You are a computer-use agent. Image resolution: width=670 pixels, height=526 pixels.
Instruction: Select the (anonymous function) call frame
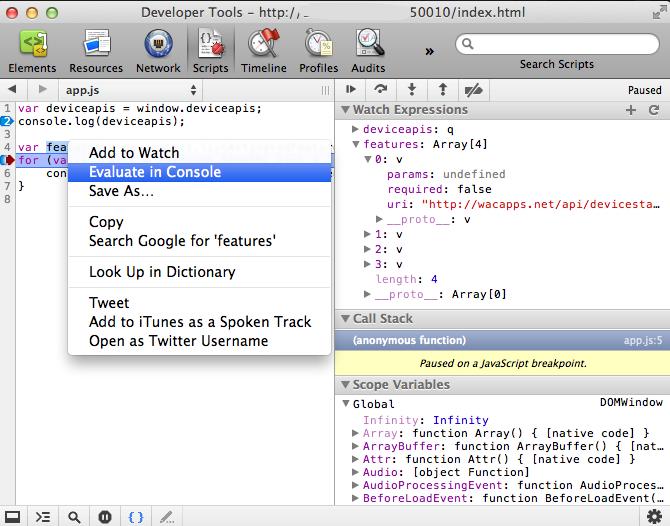[502, 341]
